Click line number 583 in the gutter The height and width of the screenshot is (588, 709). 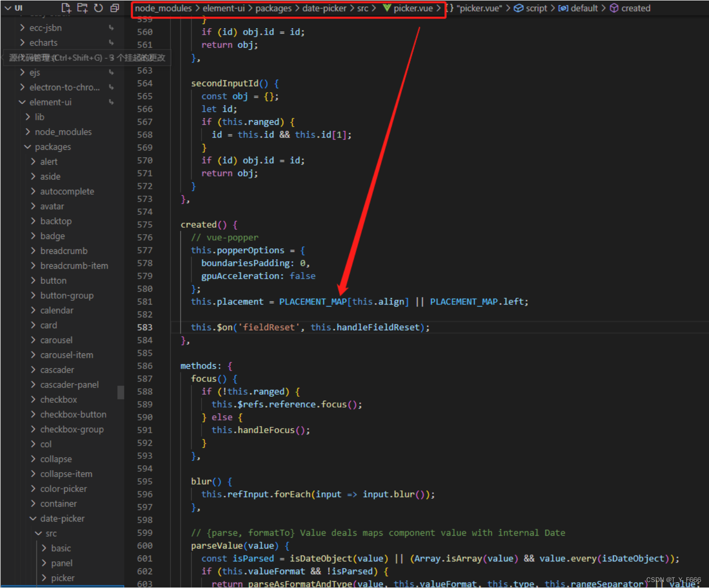[x=145, y=327]
